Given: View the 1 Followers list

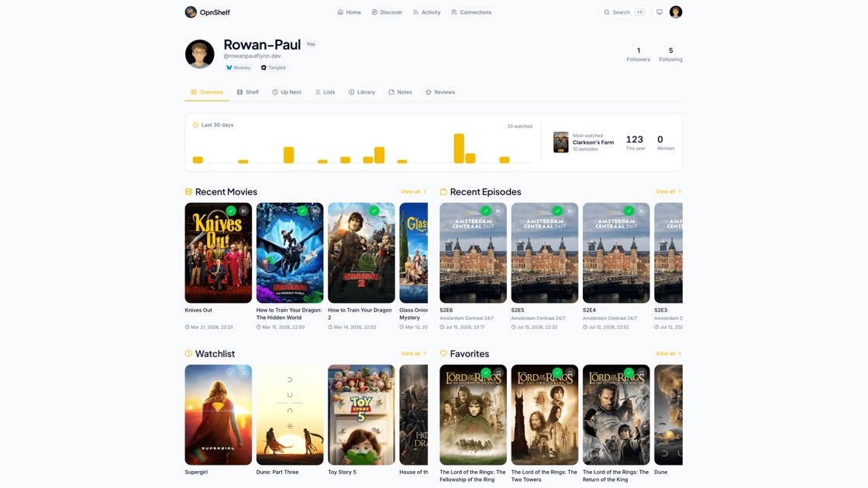Looking at the screenshot, I should (639, 54).
